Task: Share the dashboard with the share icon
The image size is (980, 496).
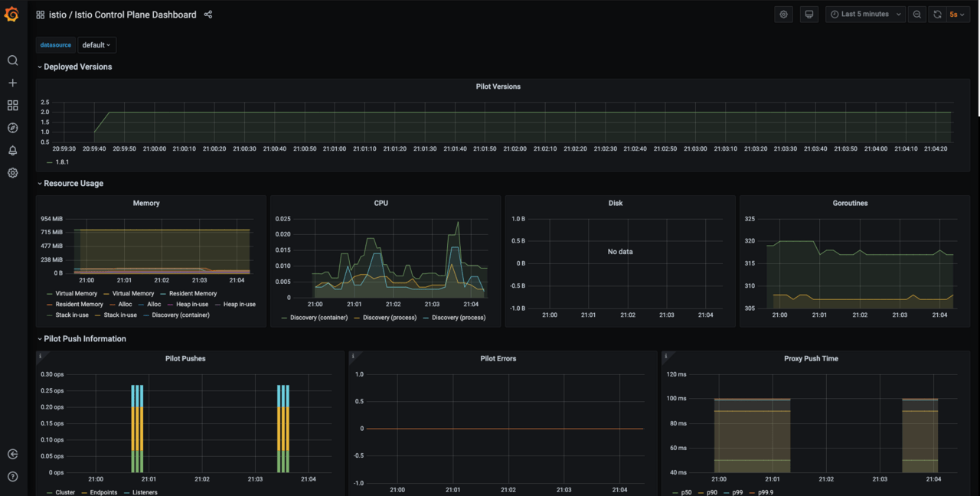Action: [208, 15]
